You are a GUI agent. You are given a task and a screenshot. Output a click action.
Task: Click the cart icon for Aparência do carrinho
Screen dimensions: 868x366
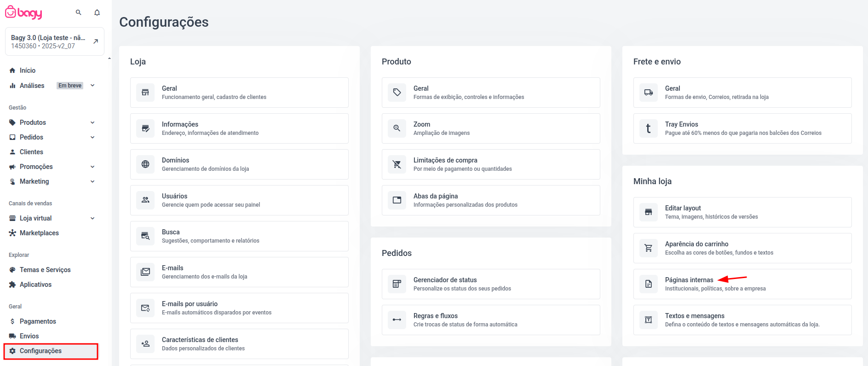click(649, 248)
